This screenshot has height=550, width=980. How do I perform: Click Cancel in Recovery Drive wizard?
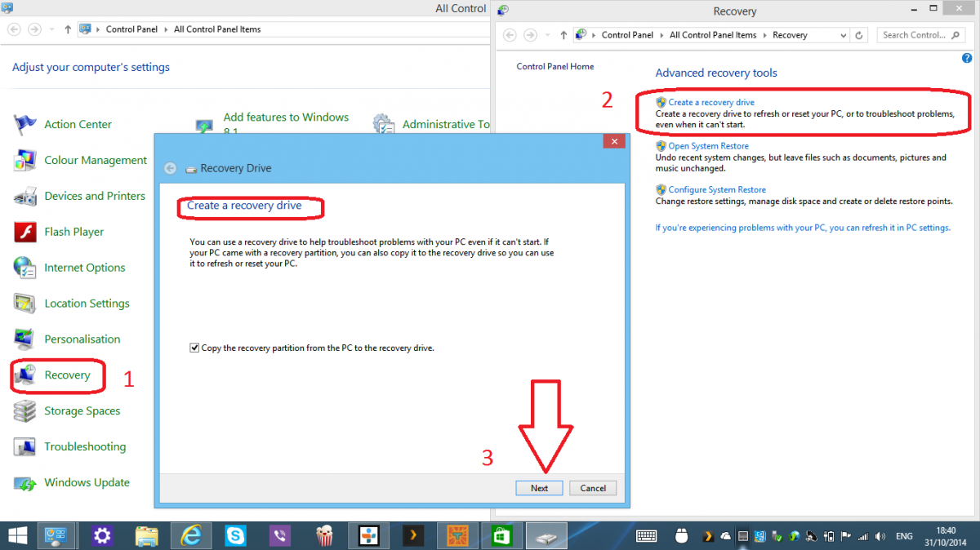(x=593, y=488)
